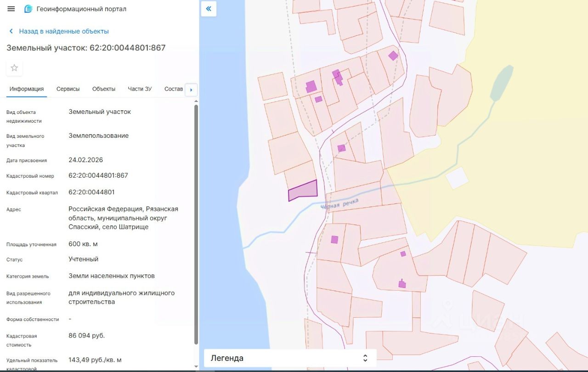Viewport: 588px width, 372px height.
Task: Open the hamburger main menu
Action: point(11,9)
